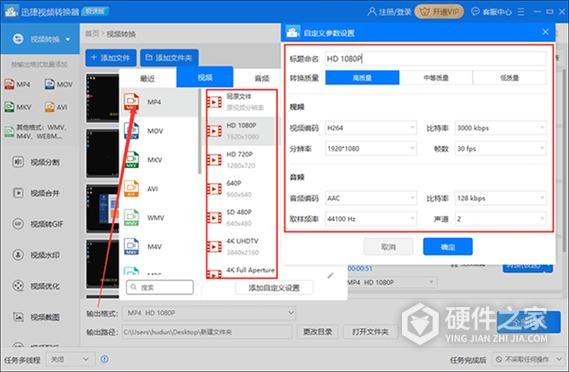The image size is (569, 372).
Task: Switch to the 视频 video tab
Action: pos(205,77)
